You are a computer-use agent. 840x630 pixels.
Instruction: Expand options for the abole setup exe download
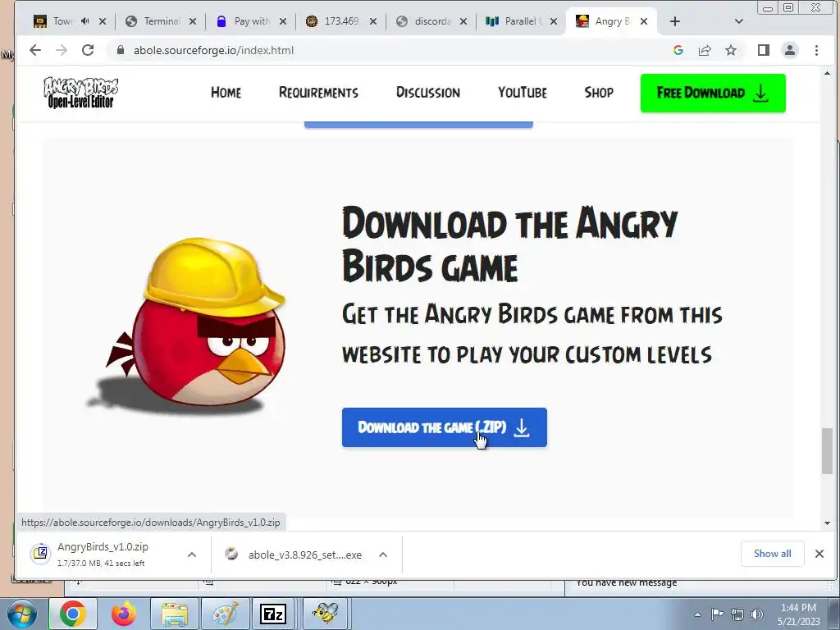pyautogui.click(x=383, y=555)
